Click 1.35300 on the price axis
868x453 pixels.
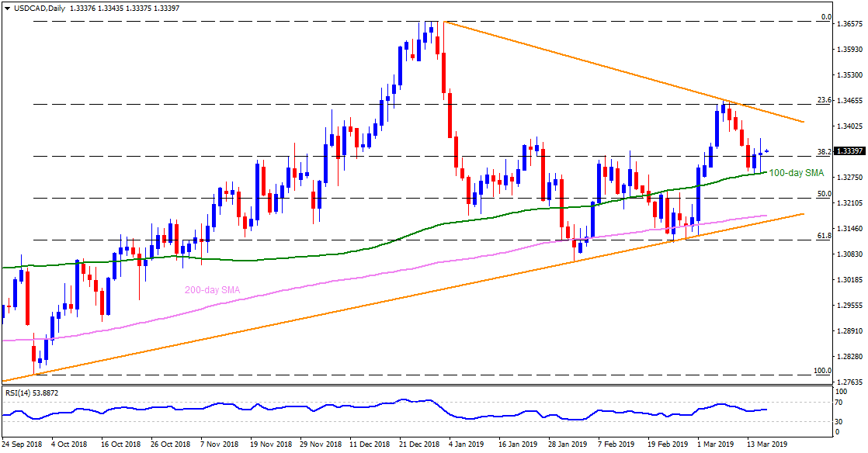pyautogui.click(x=851, y=74)
